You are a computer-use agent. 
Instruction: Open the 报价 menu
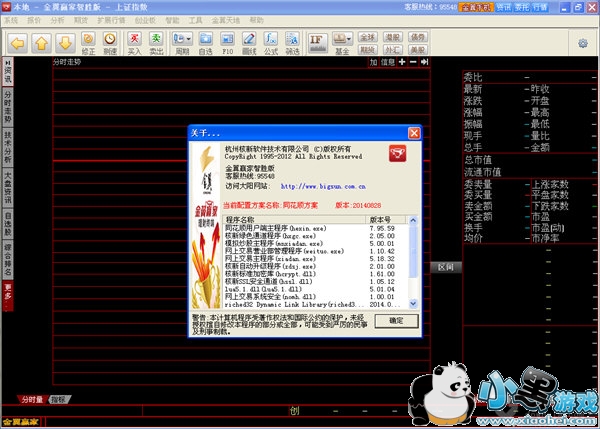point(34,20)
